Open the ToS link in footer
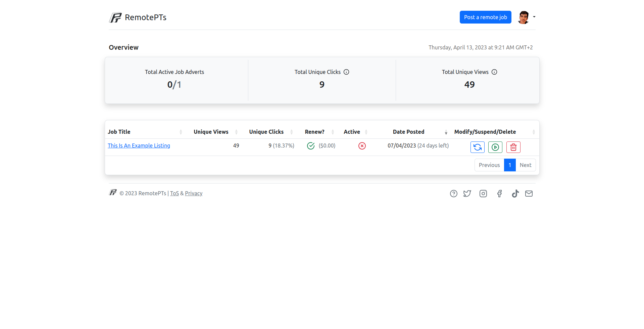644x329 pixels. click(175, 193)
